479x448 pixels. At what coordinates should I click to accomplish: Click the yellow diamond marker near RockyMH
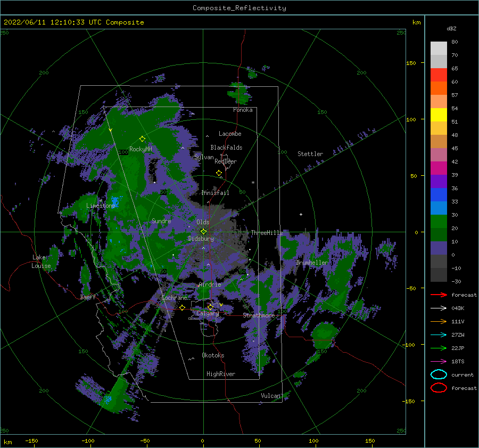tap(142, 139)
